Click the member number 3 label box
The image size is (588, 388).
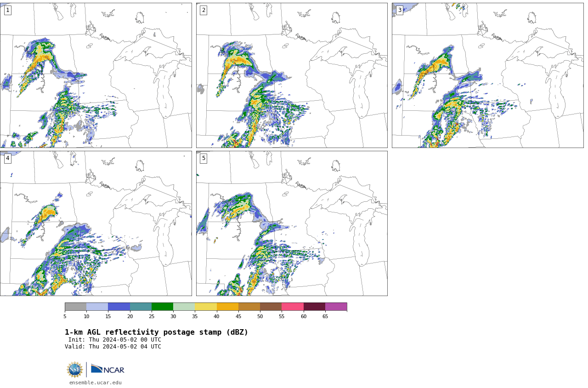click(400, 10)
